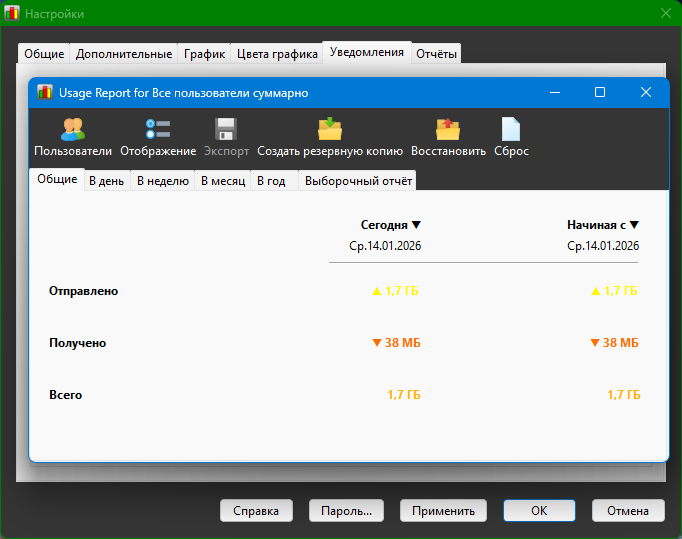
Task: Expand the Начиная с dropdown arrow
Action: click(x=634, y=225)
